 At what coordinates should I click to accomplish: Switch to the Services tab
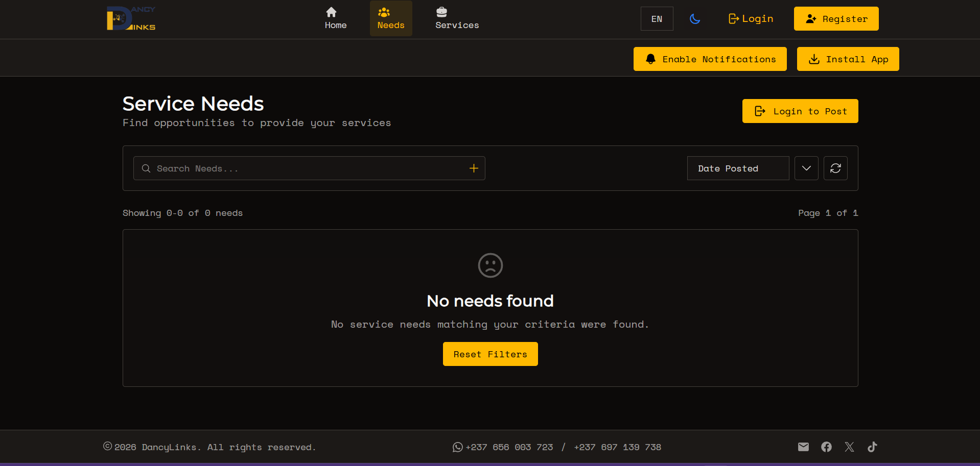click(x=457, y=18)
